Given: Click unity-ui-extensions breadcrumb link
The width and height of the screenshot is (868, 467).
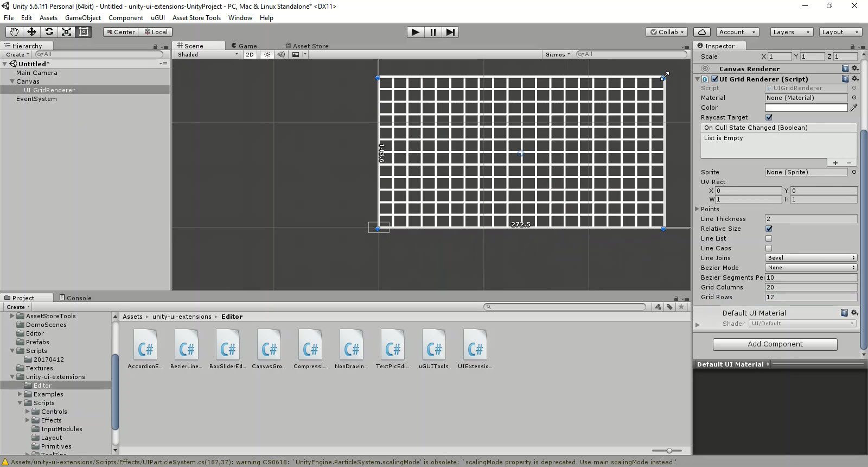Looking at the screenshot, I should tap(182, 317).
